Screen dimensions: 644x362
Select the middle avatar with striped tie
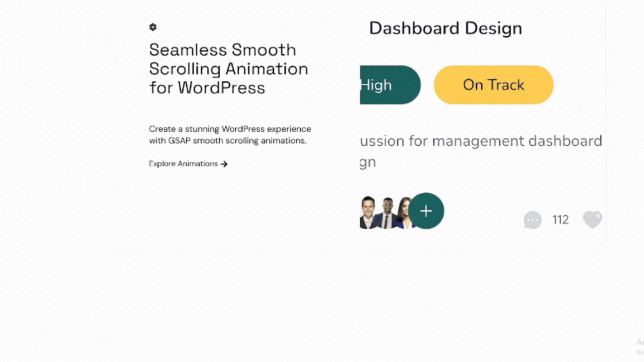click(x=387, y=214)
